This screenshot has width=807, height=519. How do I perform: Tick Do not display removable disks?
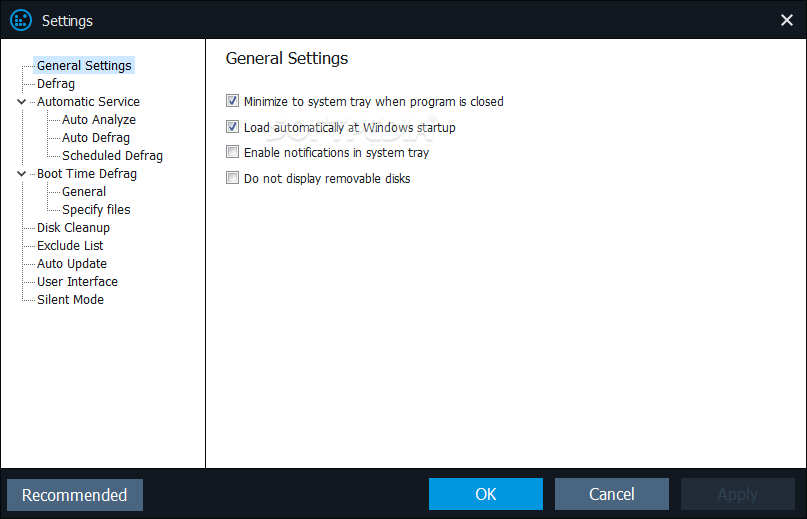point(233,178)
